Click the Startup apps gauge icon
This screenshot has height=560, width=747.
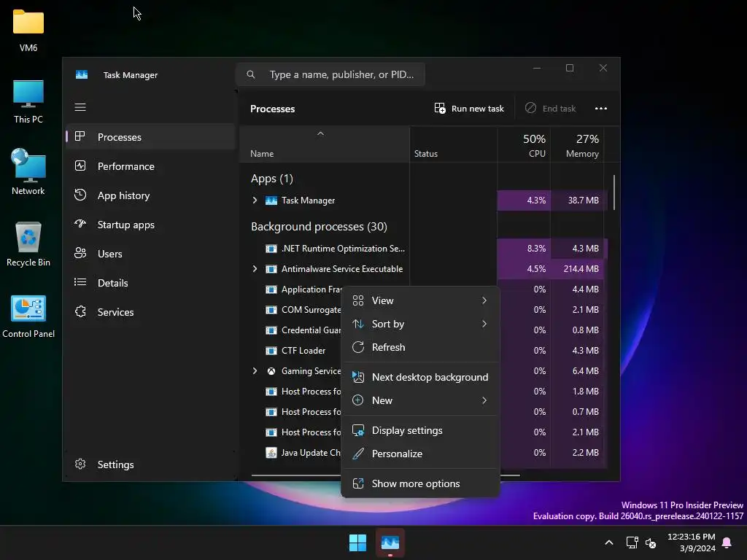[80, 224]
